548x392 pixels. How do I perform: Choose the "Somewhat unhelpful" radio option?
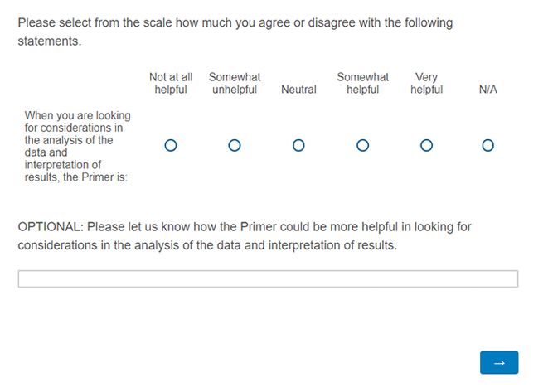coord(235,146)
